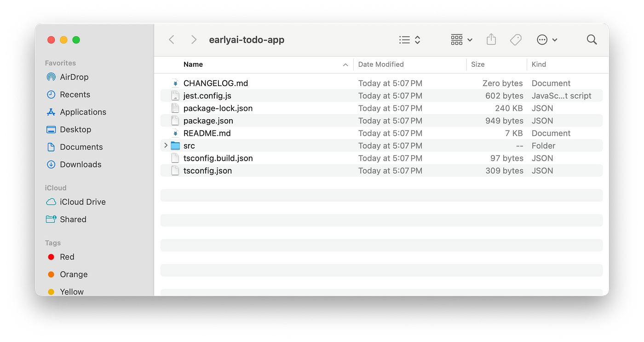Click the Tags section heading
644x342 pixels.
coord(53,243)
